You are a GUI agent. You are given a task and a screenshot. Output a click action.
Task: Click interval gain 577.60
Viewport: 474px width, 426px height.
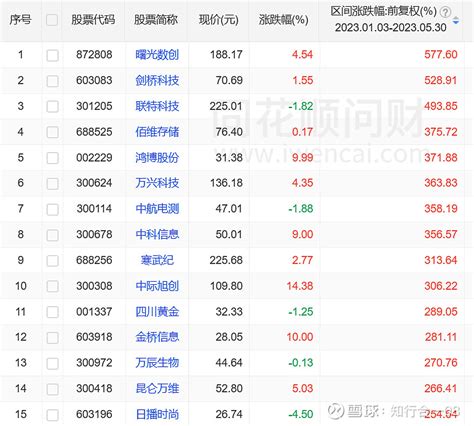coord(441,54)
